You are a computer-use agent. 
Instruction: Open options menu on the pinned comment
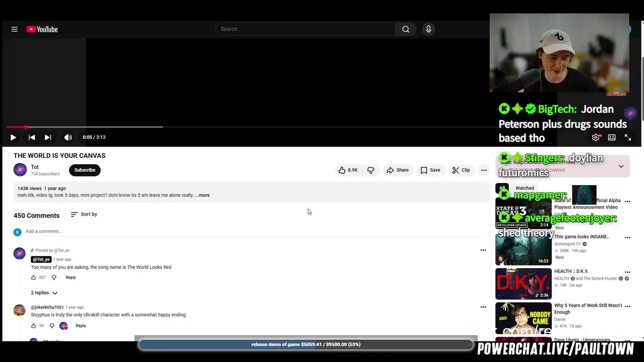tap(483, 250)
